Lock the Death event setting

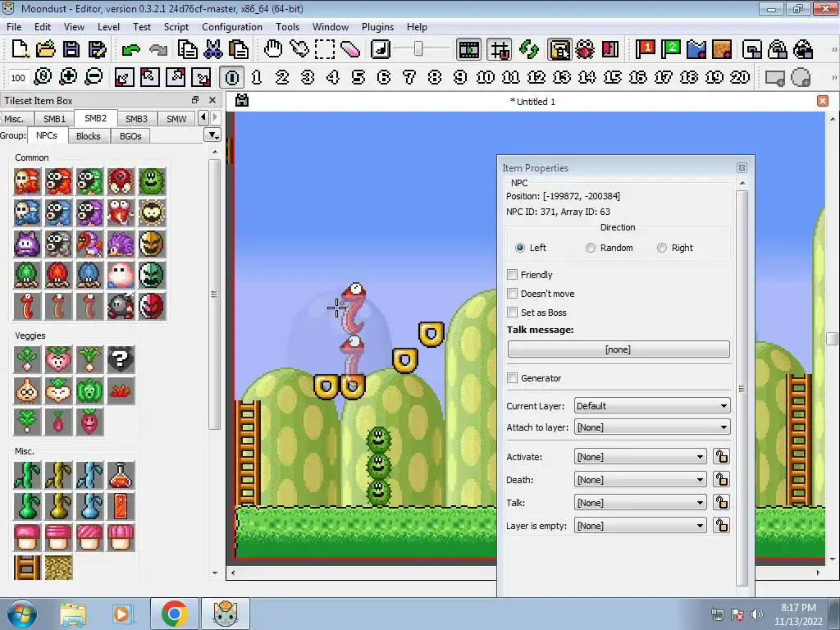point(721,479)
